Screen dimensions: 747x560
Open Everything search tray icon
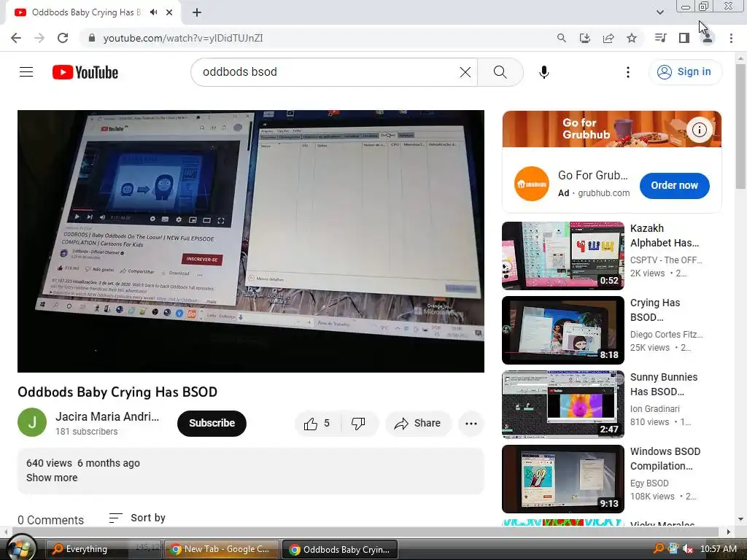click(659, 548)
